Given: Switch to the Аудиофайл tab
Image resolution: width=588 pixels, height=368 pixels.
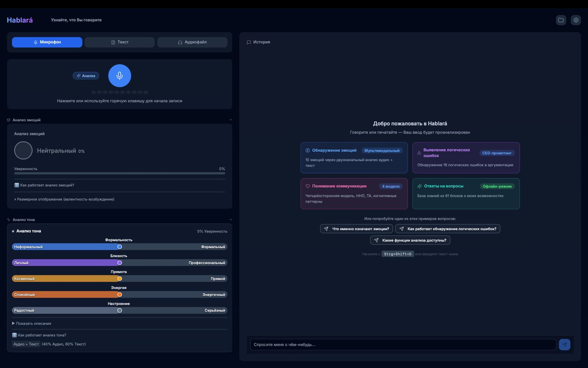Looking at the screenshot, I should coord(192,42).
